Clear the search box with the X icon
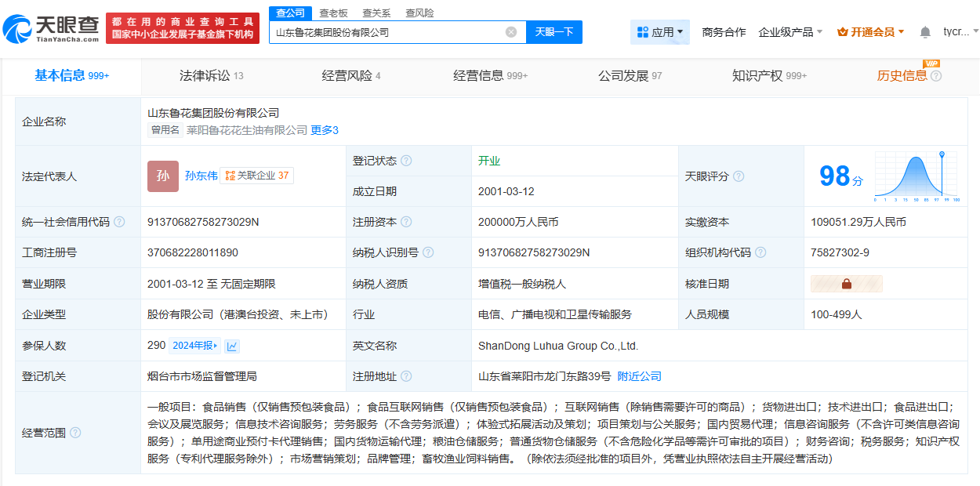 [511, 32]
